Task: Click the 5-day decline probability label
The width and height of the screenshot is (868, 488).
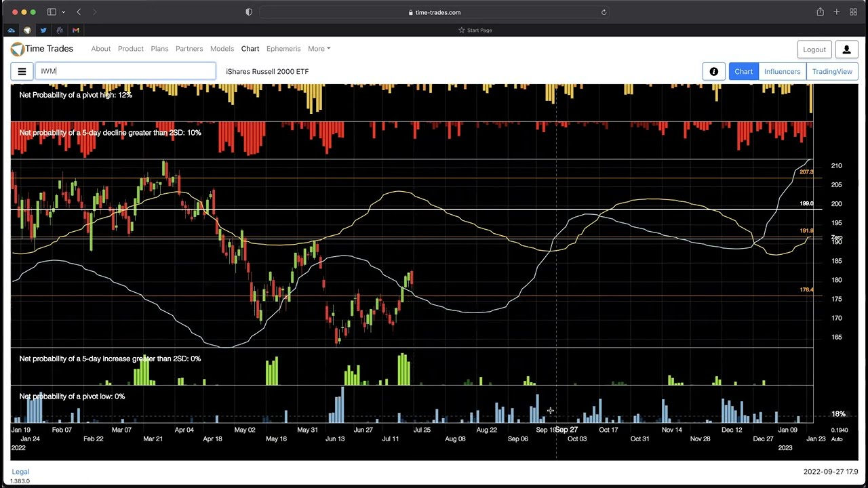Action: [110, 133]
